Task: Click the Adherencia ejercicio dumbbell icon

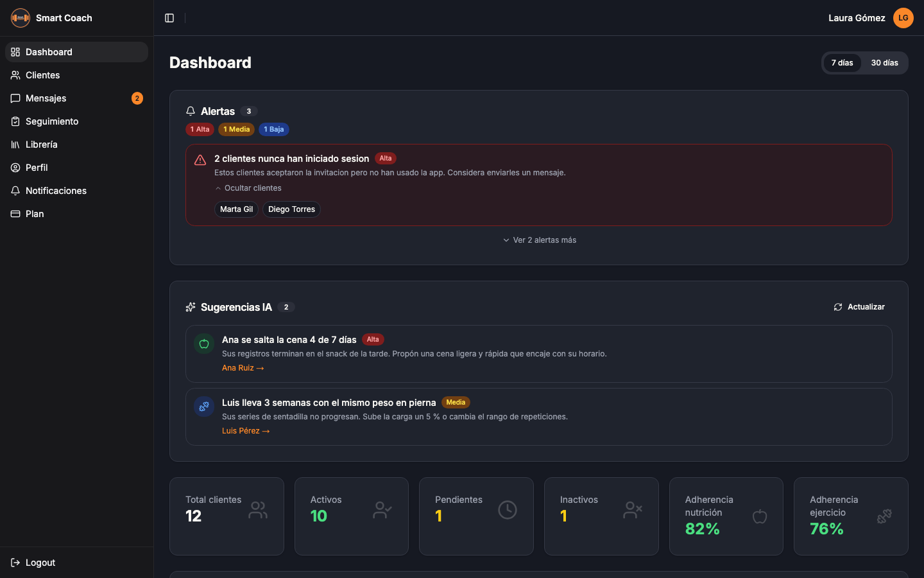Action: (884, 516)
